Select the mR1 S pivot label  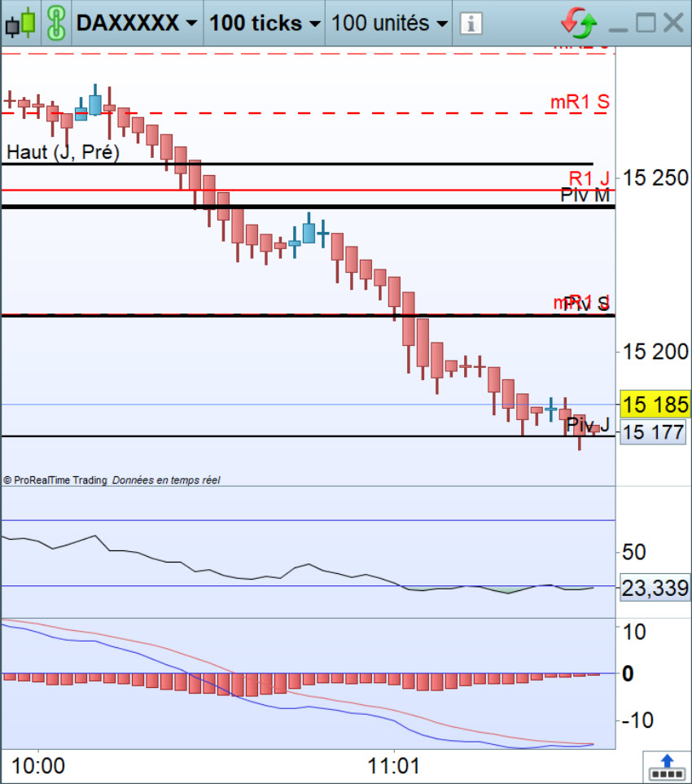580,102
